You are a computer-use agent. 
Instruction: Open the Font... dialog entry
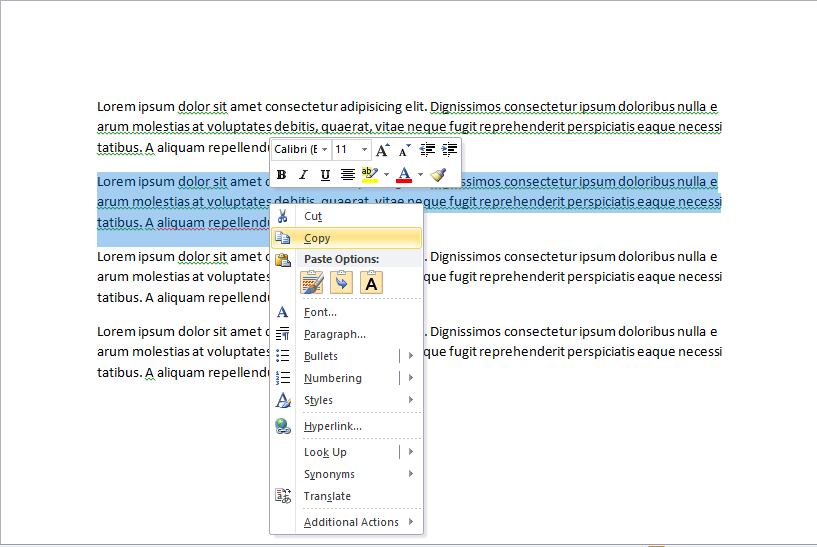(x=346, y=312)
